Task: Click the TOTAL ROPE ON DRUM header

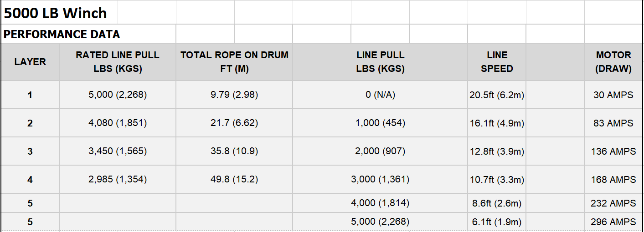Action: coord(234,62)
